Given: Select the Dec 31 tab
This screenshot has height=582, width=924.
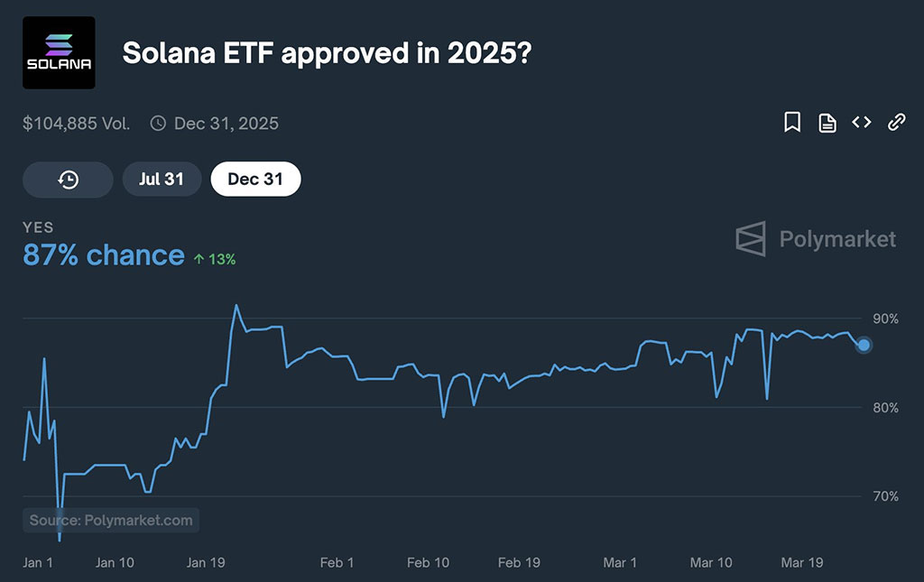Looking at the screenshot, I should click(255, 180).
